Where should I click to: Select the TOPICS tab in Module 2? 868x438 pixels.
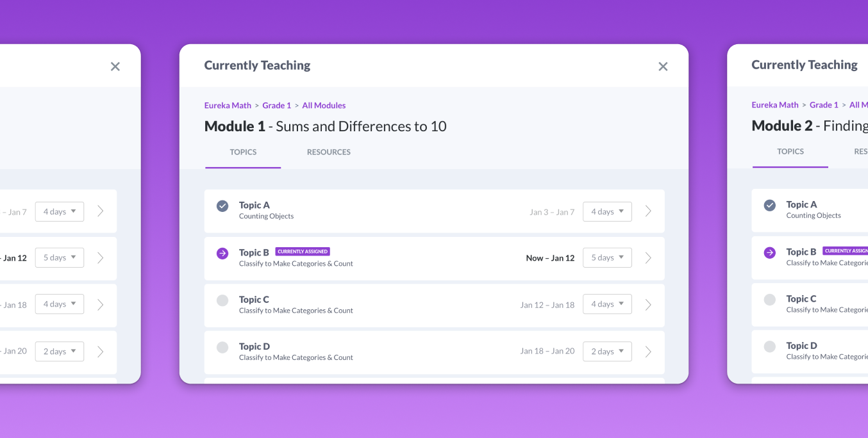[790, 151]
